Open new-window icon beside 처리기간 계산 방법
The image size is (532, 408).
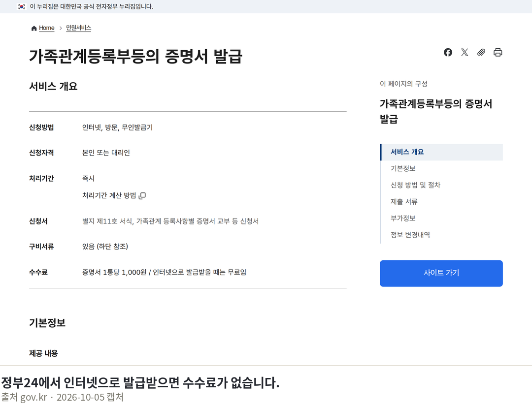142,195
